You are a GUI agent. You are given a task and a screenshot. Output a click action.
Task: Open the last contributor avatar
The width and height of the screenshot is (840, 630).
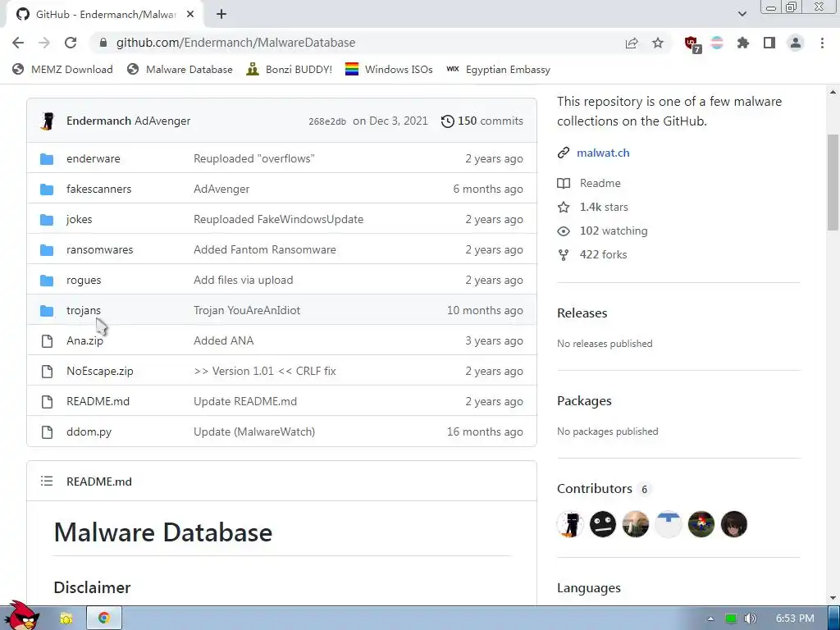coord(734,524)
